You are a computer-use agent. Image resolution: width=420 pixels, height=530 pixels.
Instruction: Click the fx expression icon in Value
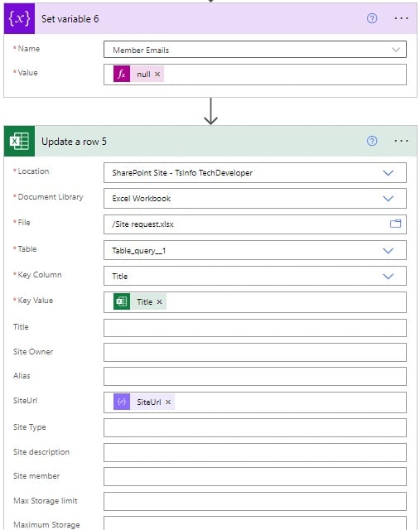(x=122, y=74)
